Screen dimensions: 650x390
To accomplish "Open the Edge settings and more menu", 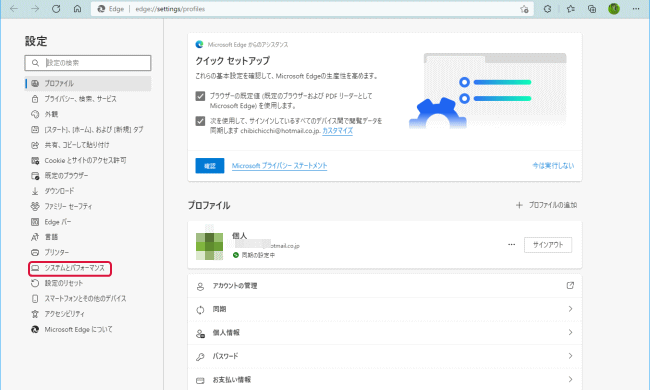I will pos(636,9).
